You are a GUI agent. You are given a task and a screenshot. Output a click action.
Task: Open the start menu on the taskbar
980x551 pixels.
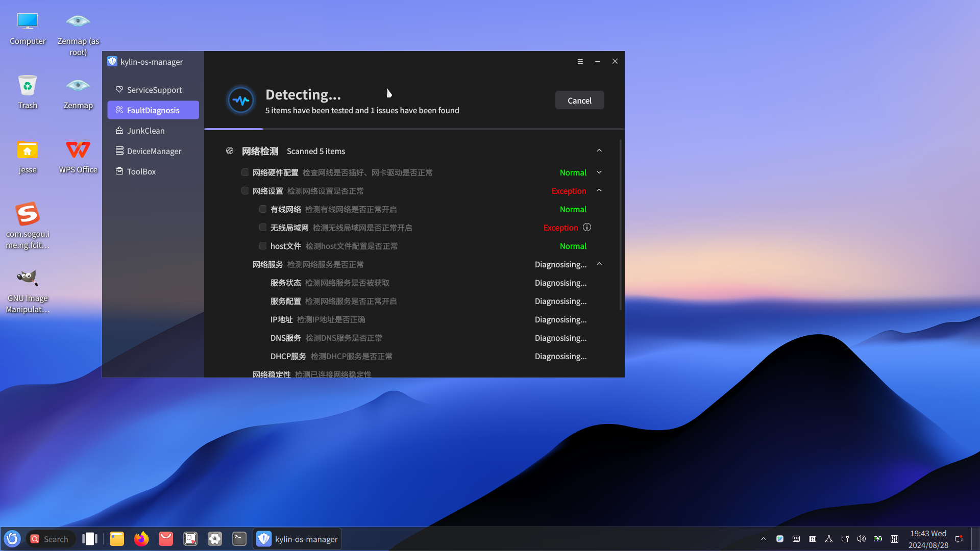pos(12,539)
